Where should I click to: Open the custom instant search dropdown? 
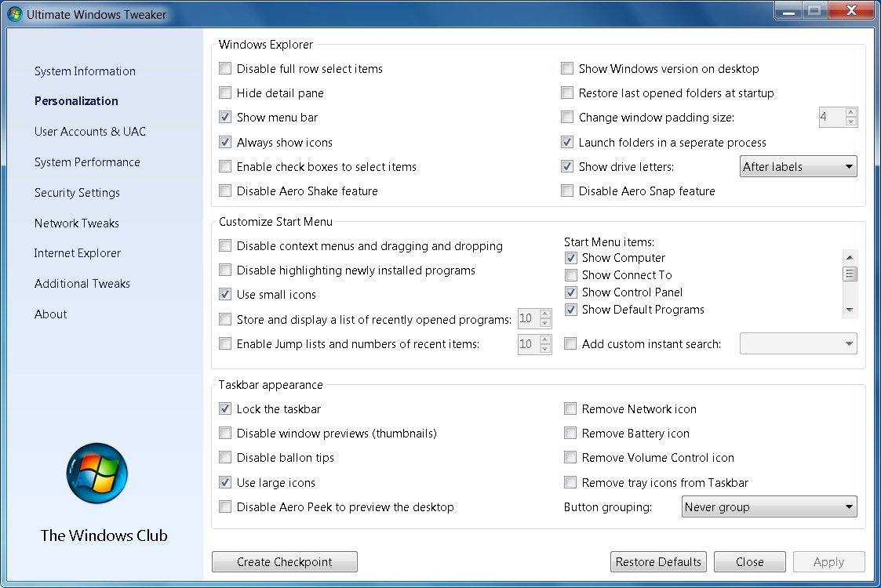click(x=799, y=343)
